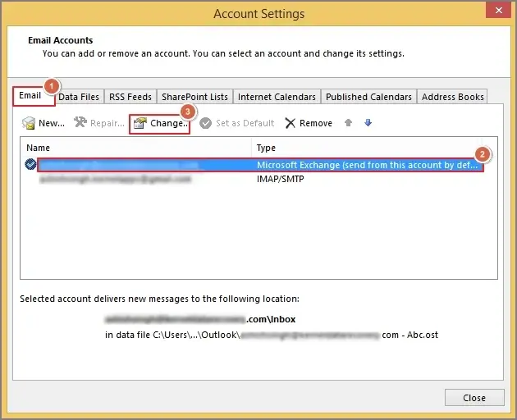Select the IMAP/SMTP account row
517x420 pixels.
(x=258, y=179)
